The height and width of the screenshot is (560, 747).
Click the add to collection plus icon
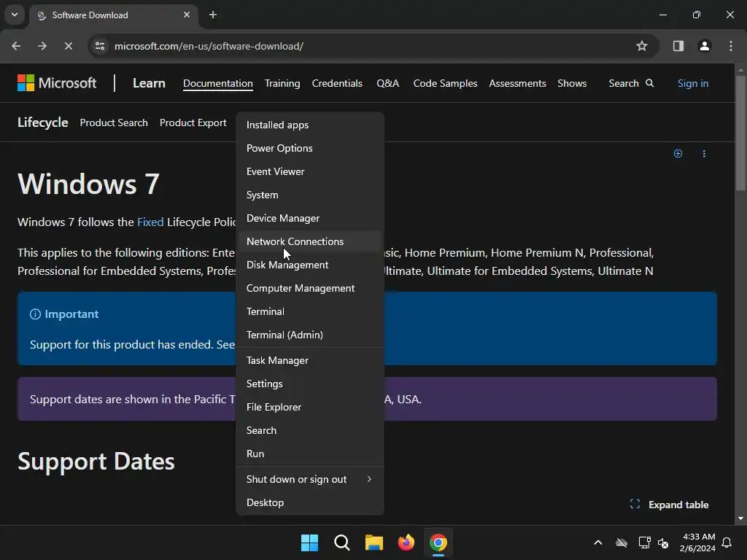[678, 153]
